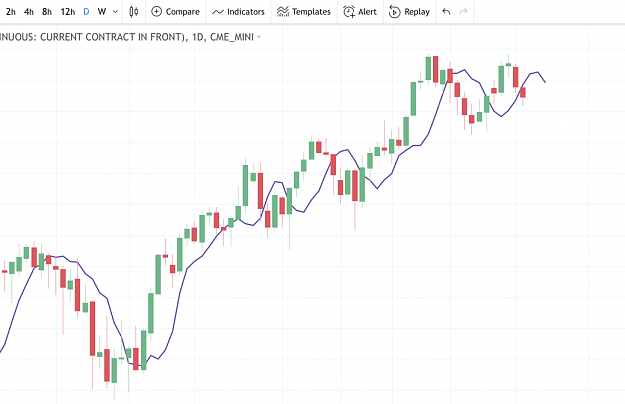
Task: Click the CME_MINI symbol title text
Action: pyautogui.click(x=232, y=37)
